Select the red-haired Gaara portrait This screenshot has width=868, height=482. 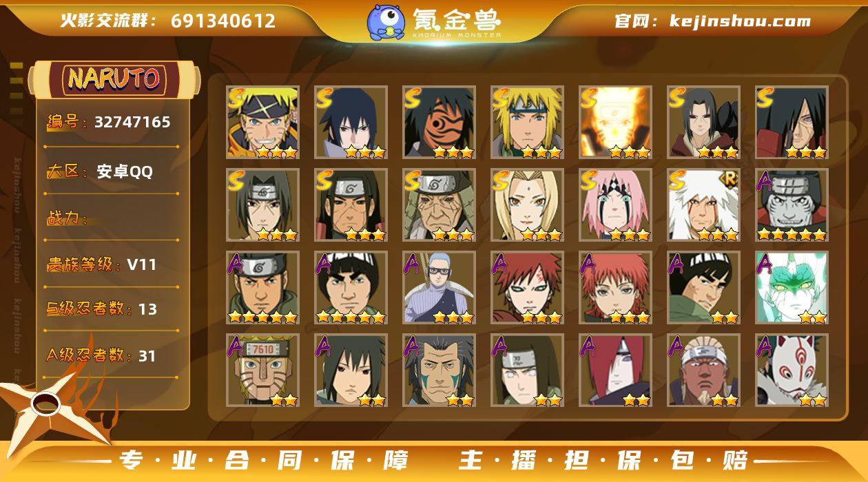click(x=527, y=288)
